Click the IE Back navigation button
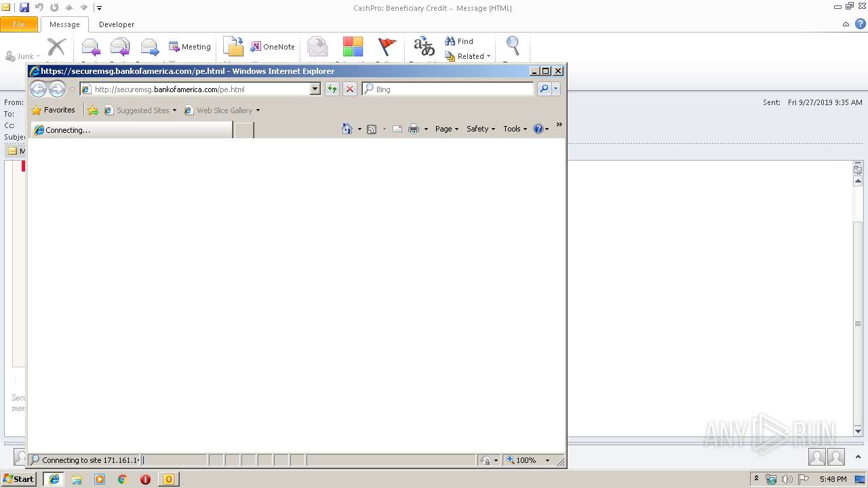The image size is (868, 488). (39, 89)
